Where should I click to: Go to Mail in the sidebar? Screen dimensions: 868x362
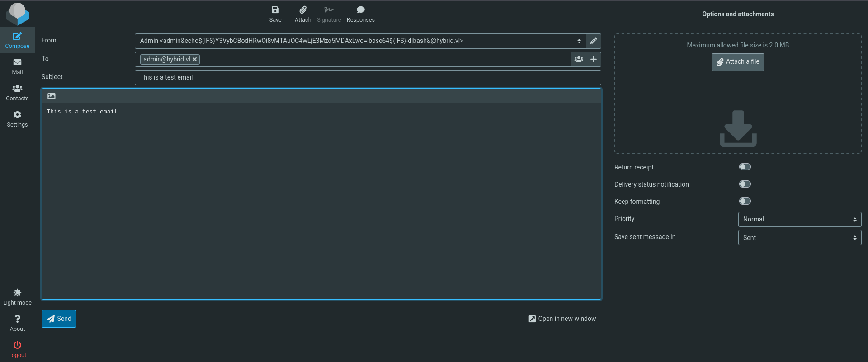(x=17, y=66)
